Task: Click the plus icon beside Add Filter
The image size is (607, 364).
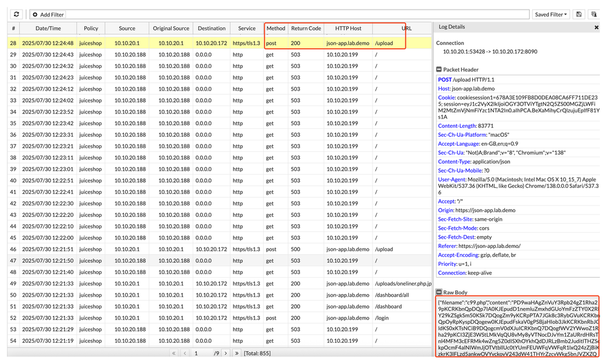Action: pos(35,15)
